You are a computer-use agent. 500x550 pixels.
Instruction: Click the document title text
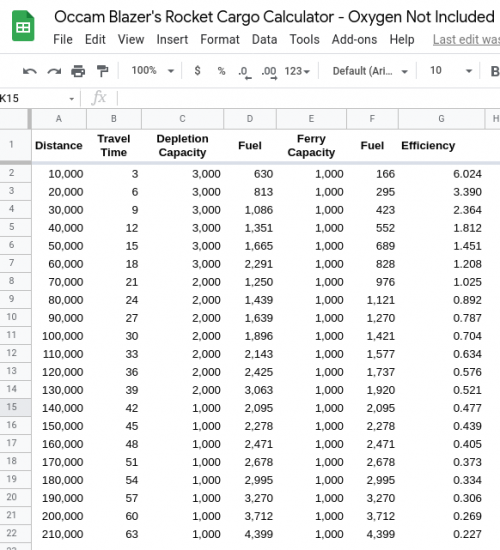coord(274,17)
